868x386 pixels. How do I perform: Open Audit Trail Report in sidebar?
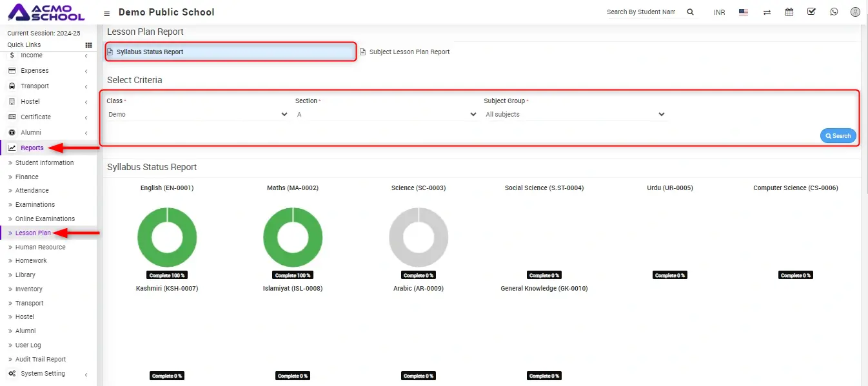[x=41, y=360]
